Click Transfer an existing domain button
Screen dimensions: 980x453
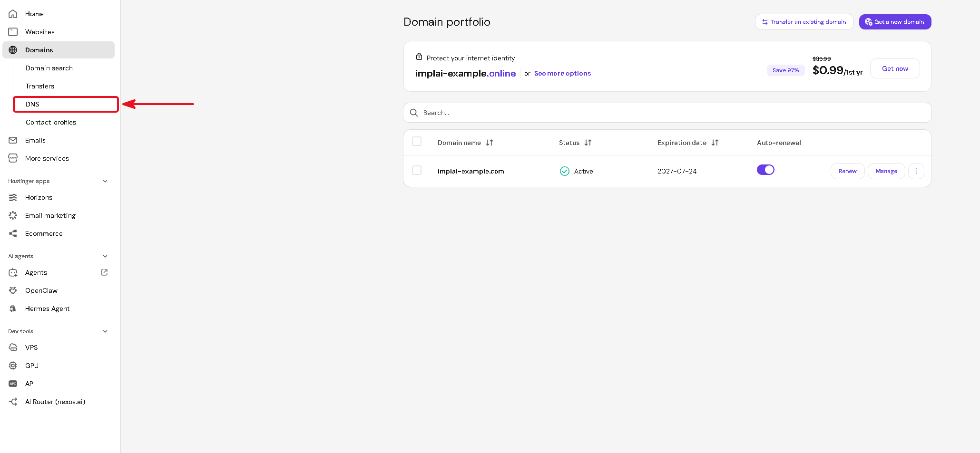click(804, 22)
